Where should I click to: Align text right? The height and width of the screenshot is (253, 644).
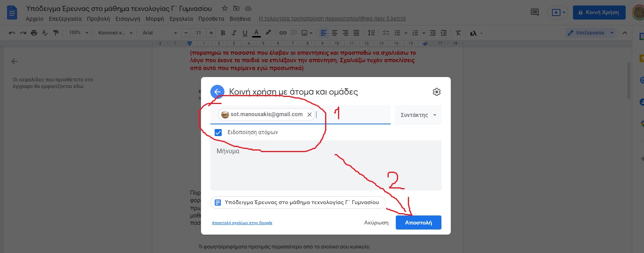coord(345,33)
